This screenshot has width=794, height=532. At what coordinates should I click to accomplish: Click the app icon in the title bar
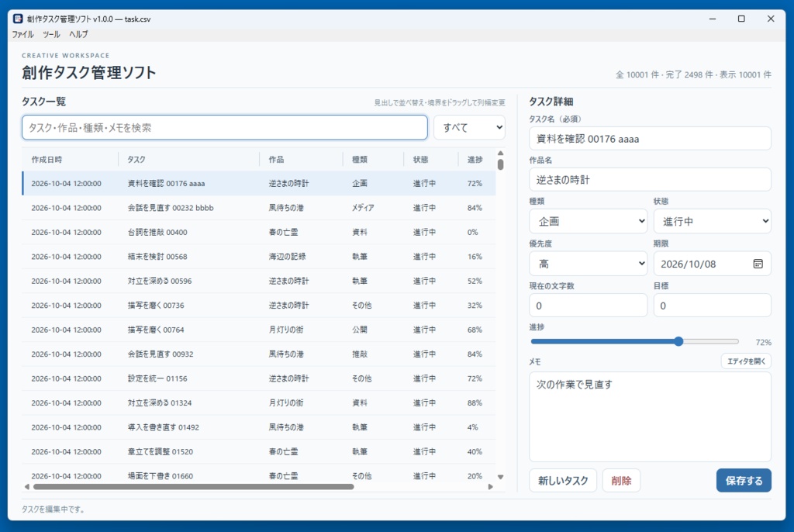pyautogui.click(x=18, y=19)
